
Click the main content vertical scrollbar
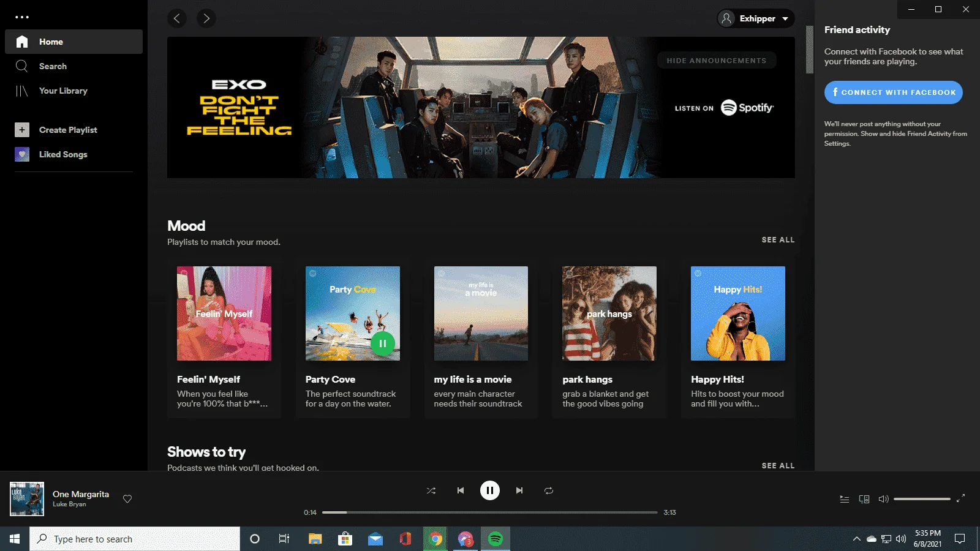click(x=810, y=49)
